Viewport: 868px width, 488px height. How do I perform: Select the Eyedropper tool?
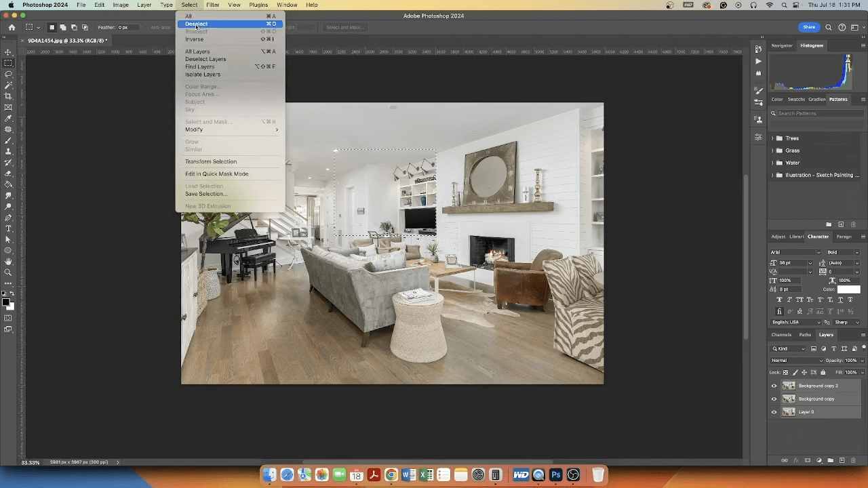click(8, 119)
